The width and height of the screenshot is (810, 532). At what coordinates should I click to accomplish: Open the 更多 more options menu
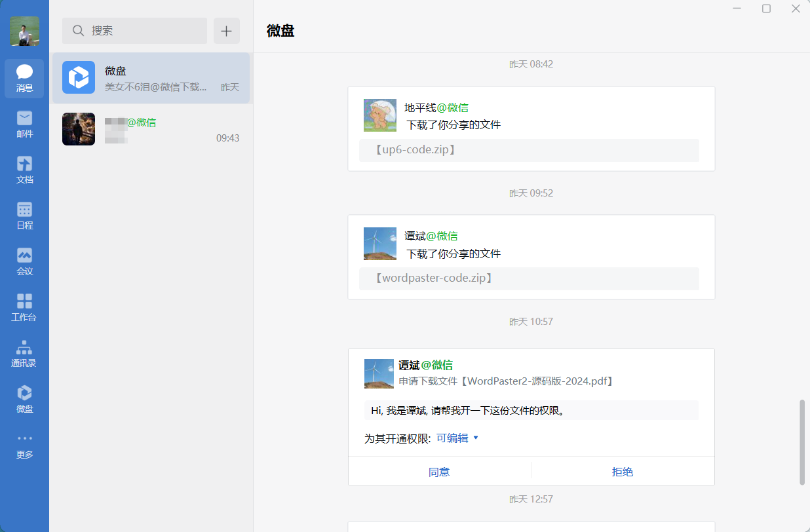[x=24, y=446]
